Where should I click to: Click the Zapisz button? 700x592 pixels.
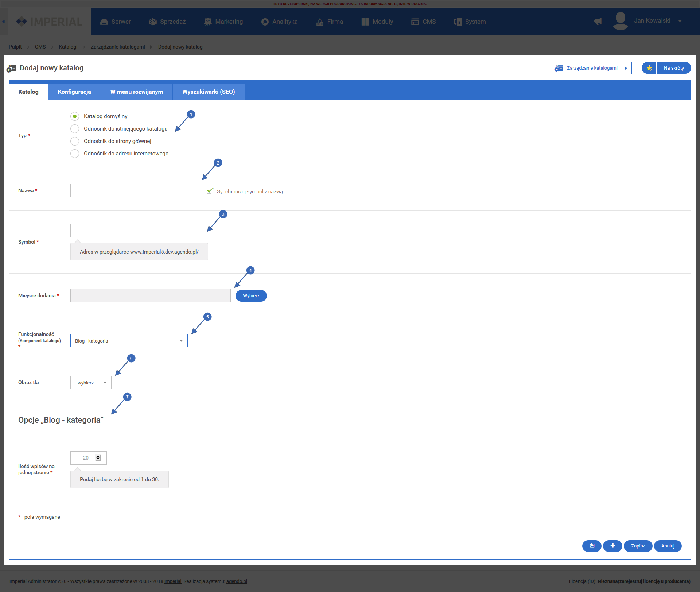tap(638, 546)
